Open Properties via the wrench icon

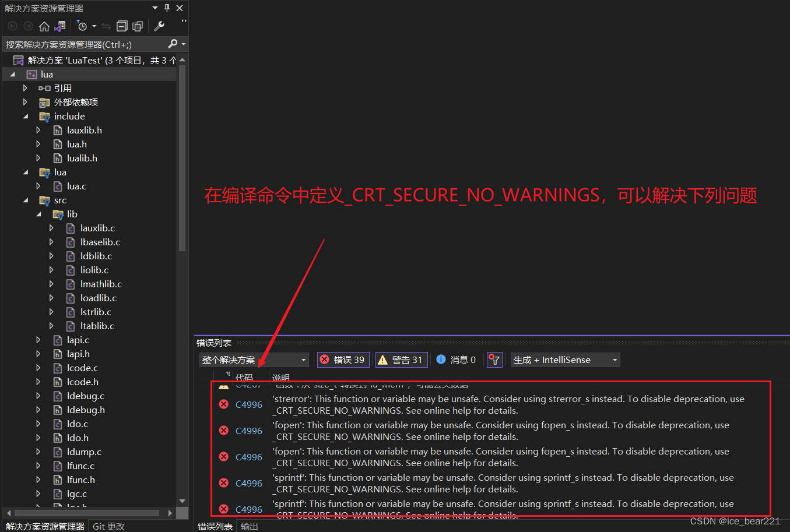coord(159,26)
